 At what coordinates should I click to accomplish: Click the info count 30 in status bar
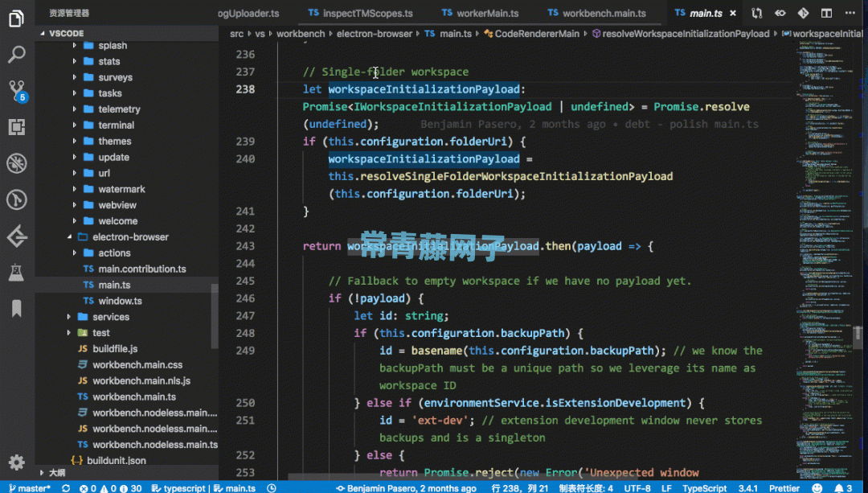[x=130, y=488]
